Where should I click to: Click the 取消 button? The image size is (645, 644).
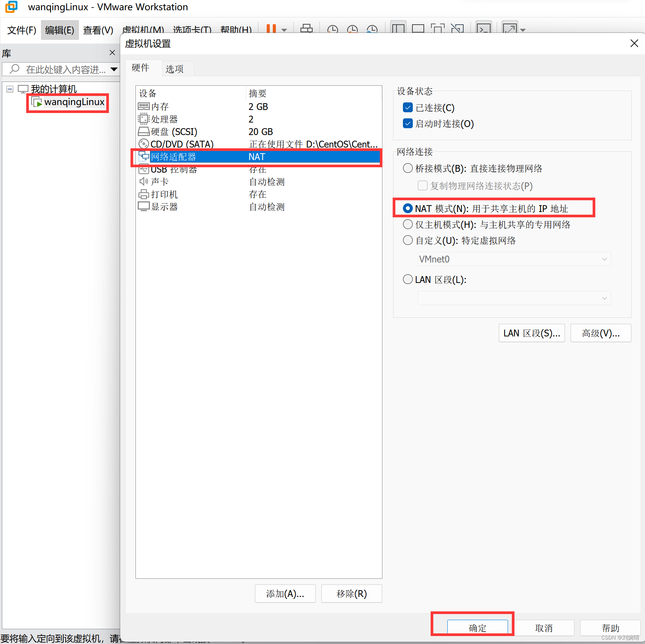[544, 628]
